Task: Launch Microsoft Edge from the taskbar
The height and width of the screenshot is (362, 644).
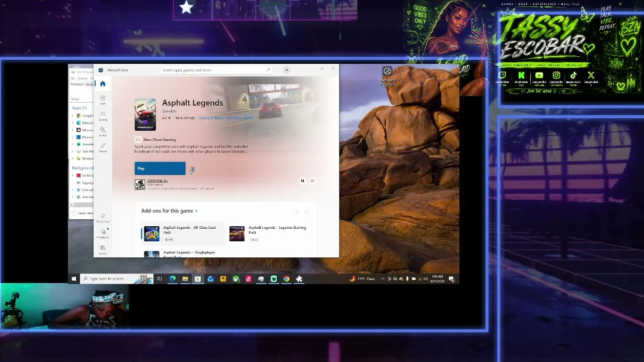Action: pyautogui.click(x=173, y=279)
